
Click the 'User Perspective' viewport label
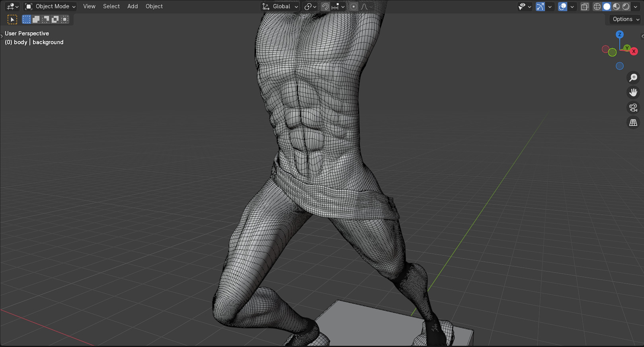[x=27, y=33]
